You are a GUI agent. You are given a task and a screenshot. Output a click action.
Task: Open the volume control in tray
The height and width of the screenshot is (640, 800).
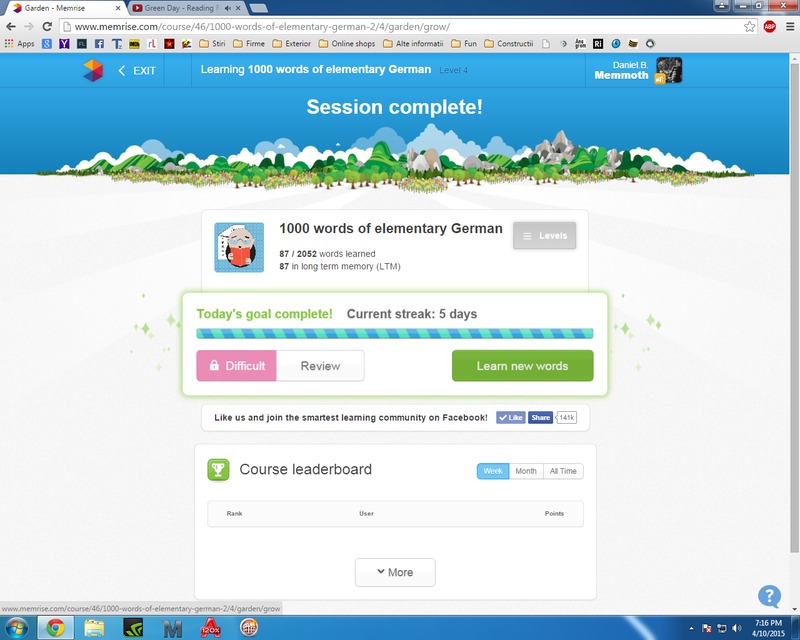(736, 628)
